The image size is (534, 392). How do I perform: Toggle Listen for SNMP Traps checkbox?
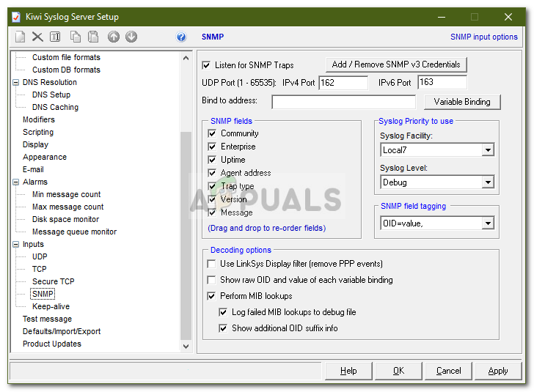(206, 65)
